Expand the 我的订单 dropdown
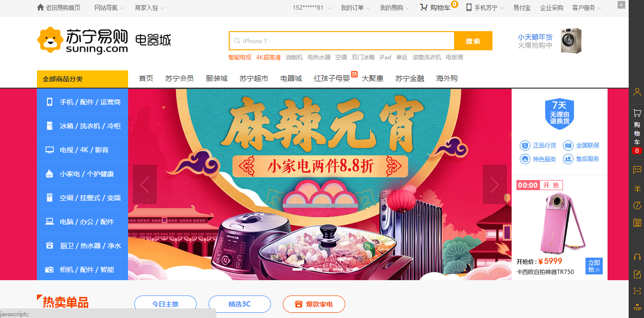This screenshot has width=644, height=318. [x=355, y=8]
